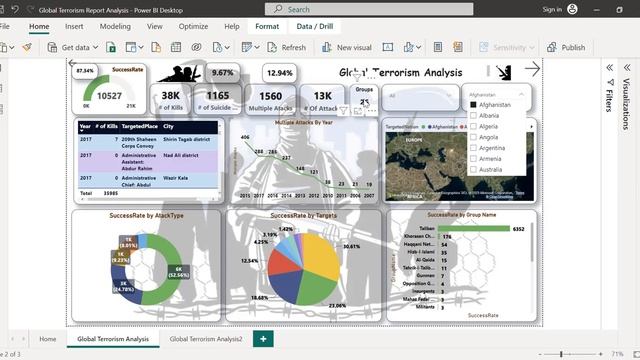Click the Dataverse swirl icon
This screenshot has width=640, height=360.
[196, 47]
